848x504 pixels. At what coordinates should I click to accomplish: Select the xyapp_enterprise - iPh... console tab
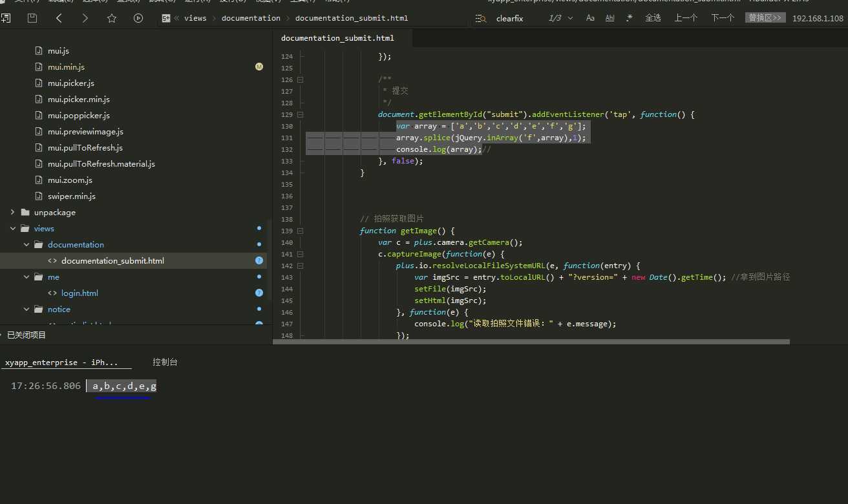pyautogui.click(x=62, y=362)
